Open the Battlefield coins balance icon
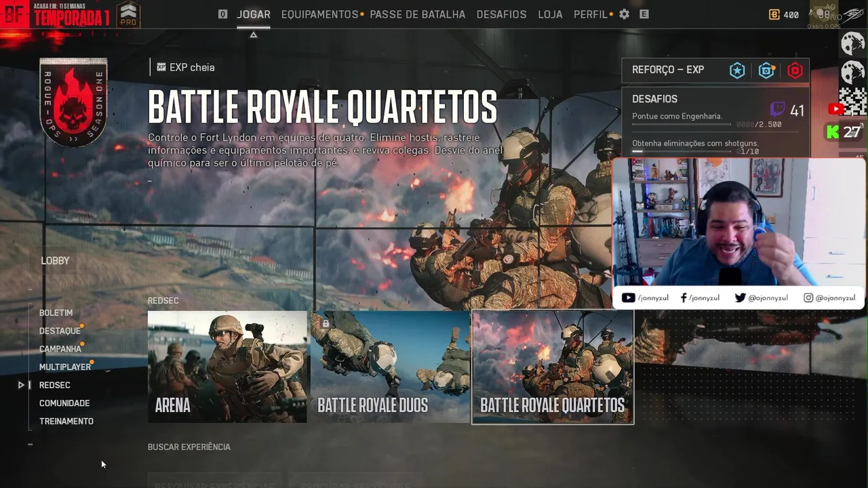Image resolution: width=868 pixels, height=488 pixels. tap(774, 15)
